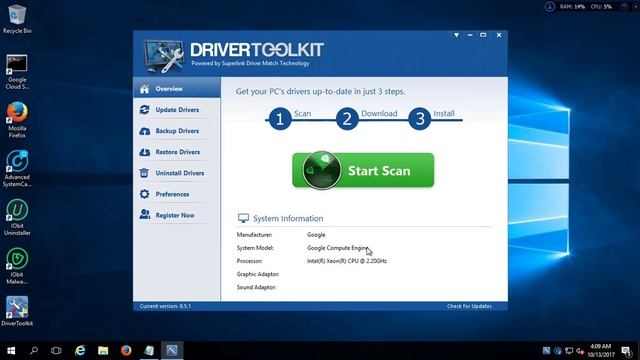Click the Start Scan button
640x360 pixels.
point(363,170)
